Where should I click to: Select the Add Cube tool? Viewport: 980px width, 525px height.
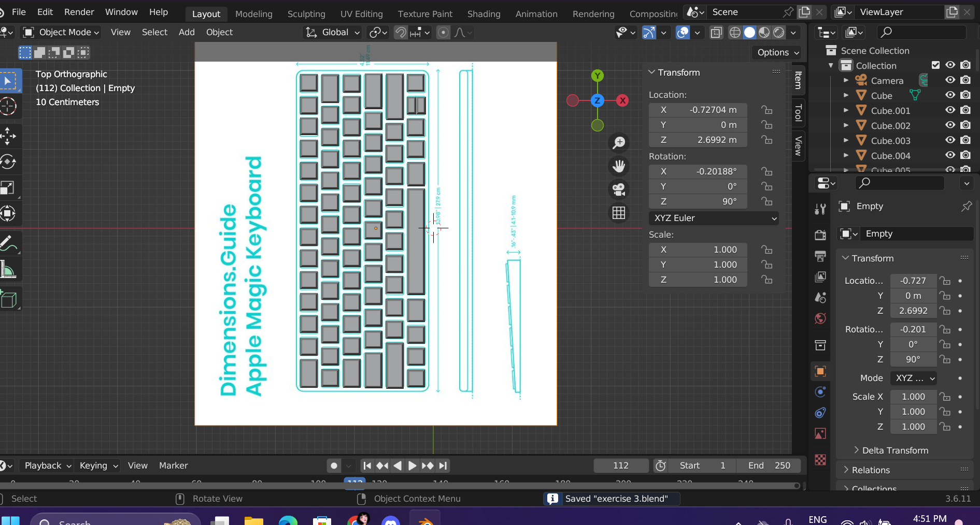pyautogui.click(x=8, y=299)
